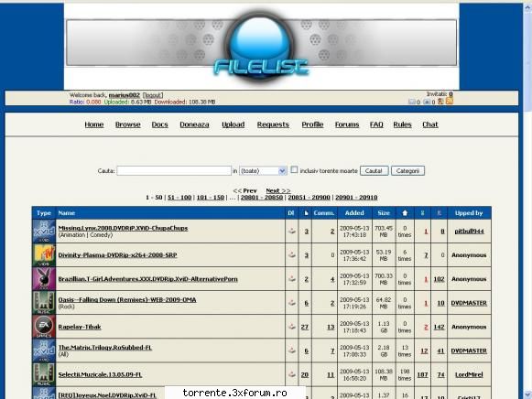Click the scrollbar up arrow
532x399 pixels.
[527, 7]
